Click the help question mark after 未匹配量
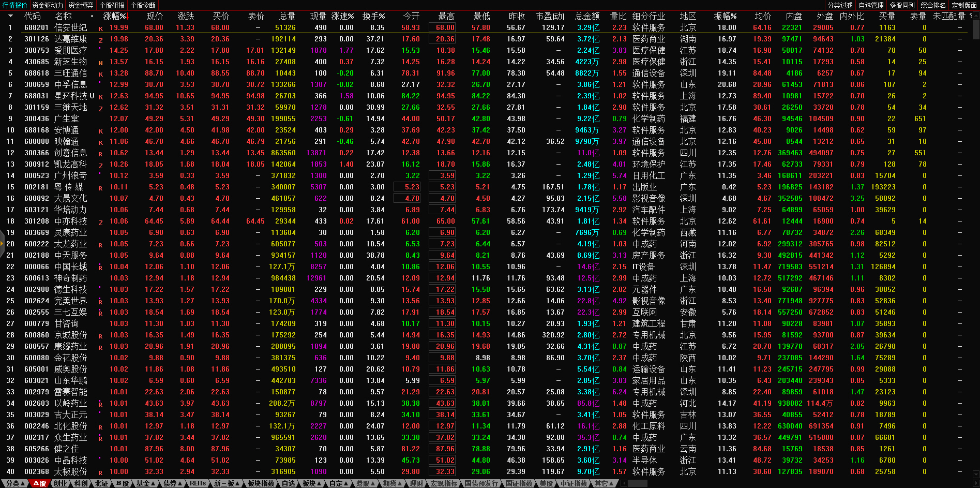The height and width of the screenshot is (488, 980). coord(971,16)
